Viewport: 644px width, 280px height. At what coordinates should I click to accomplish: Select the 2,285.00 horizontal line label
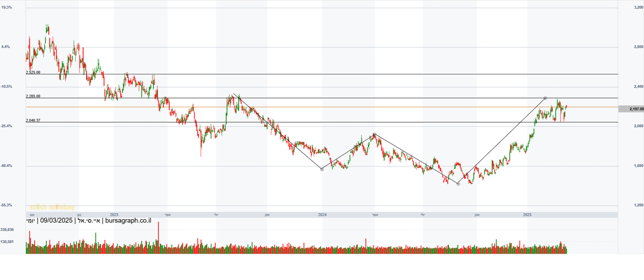33,96
